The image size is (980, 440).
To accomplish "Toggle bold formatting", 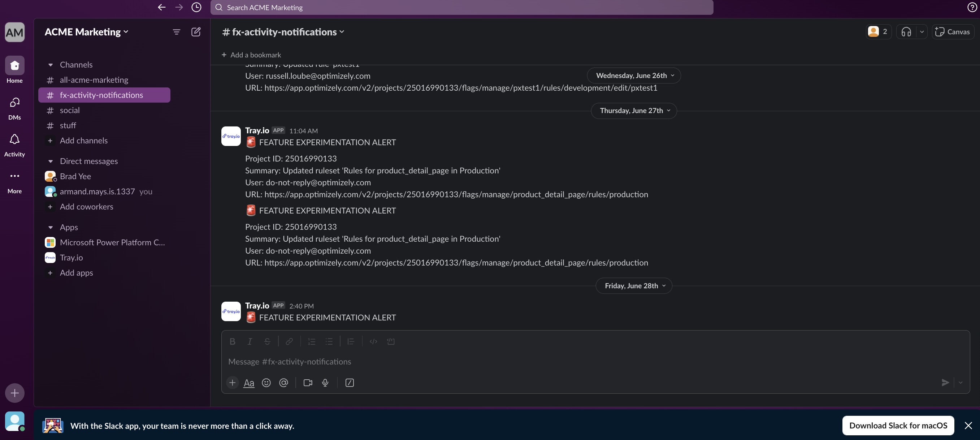I will click(x=233, y=341).
